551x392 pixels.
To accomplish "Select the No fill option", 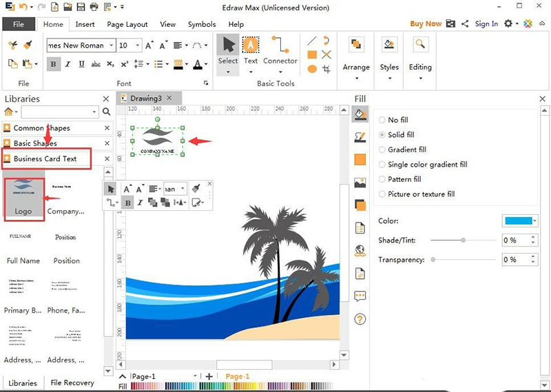I will point(382,120).
